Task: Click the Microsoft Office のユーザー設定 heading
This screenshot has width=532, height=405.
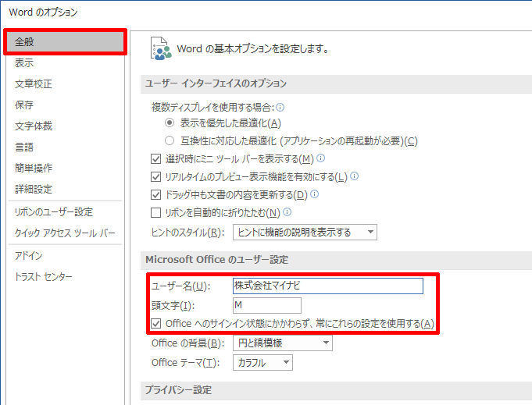Action: coord(217,260)
